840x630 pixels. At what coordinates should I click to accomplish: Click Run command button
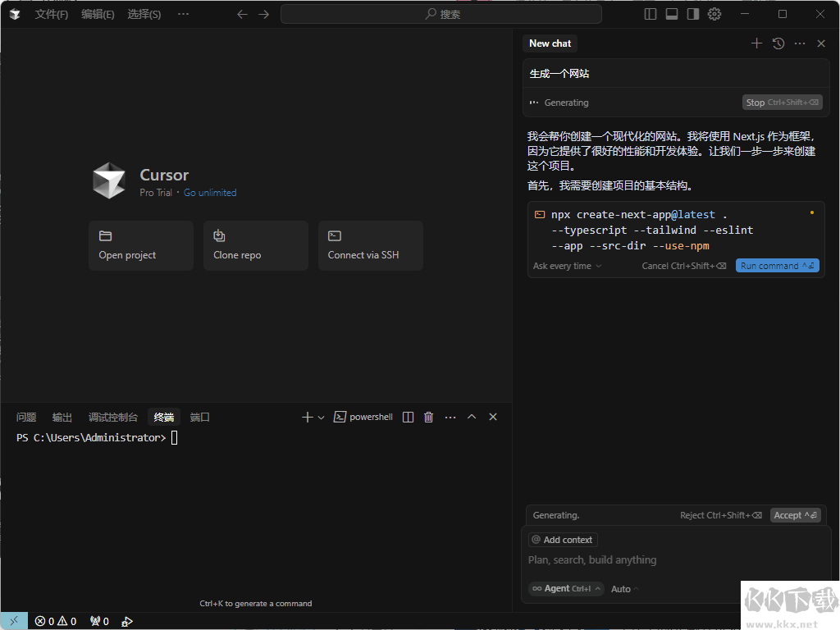(x=778, y=266)
